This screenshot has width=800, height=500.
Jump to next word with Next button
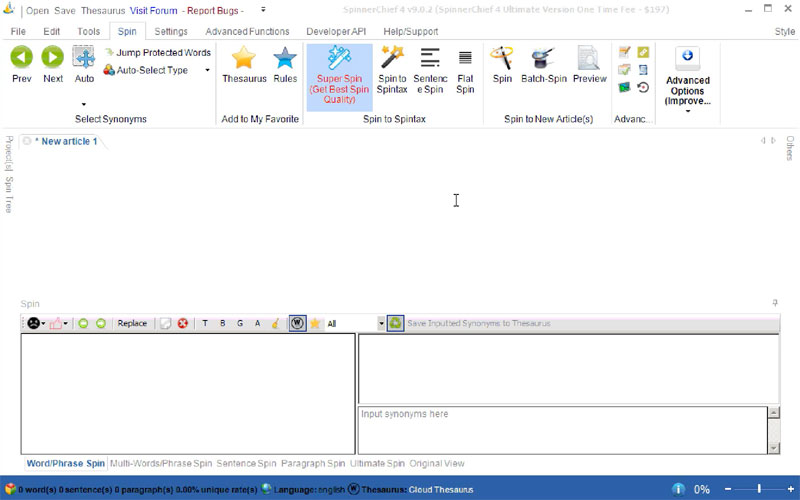click(53, 64)
